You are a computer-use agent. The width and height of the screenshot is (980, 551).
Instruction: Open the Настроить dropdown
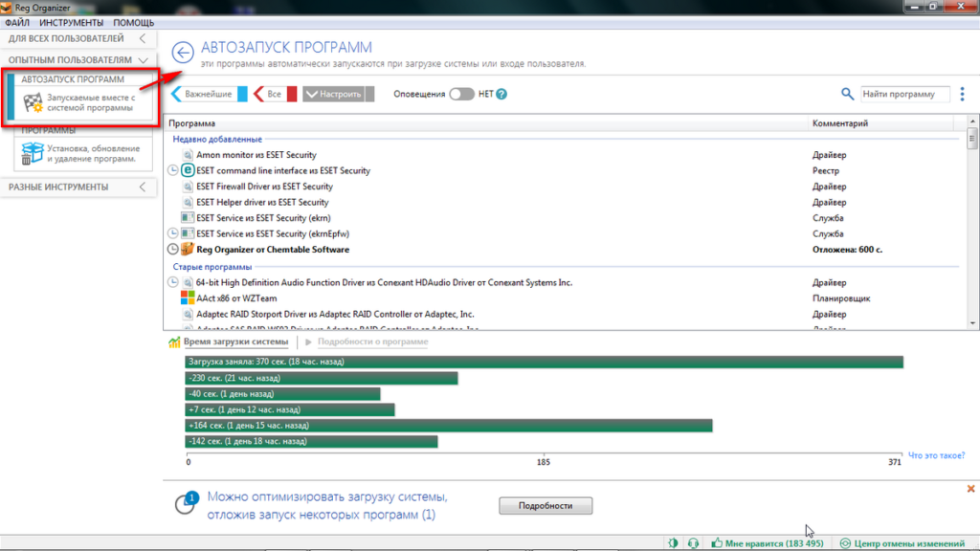[332, 94]
